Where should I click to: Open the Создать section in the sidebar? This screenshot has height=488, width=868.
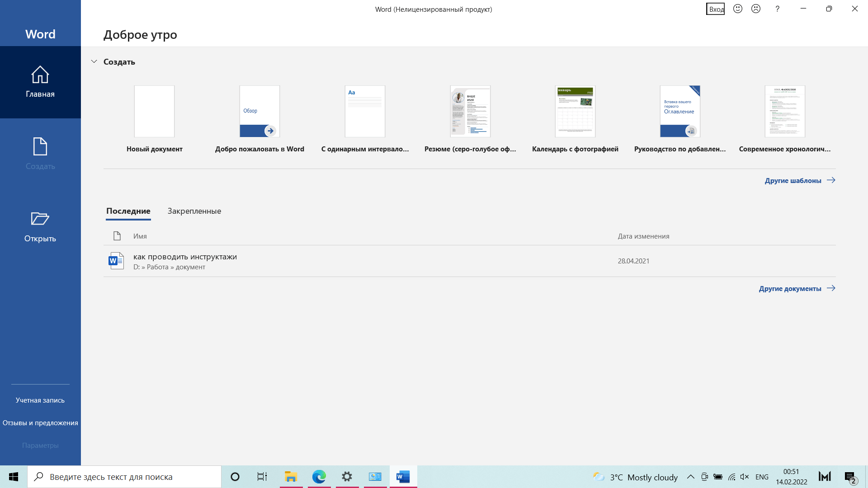pyautogui.click(x=40, y=154)
